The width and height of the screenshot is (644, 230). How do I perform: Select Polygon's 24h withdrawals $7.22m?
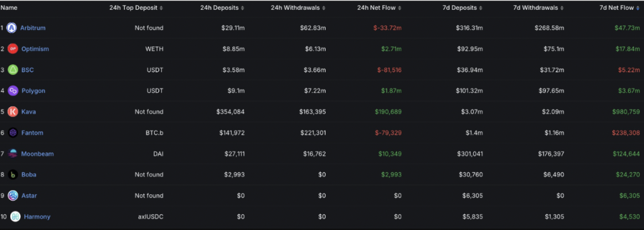coord(315,91)
